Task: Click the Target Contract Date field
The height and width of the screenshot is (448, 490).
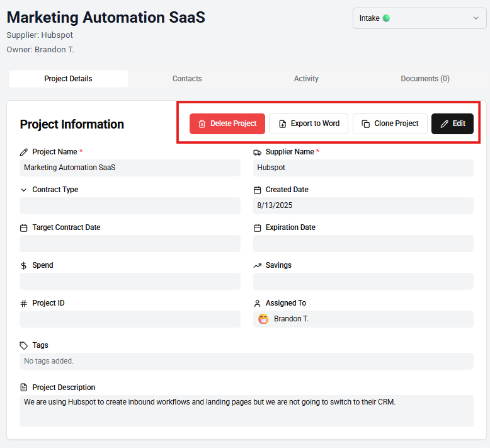Action: click(x=130, y=244)
